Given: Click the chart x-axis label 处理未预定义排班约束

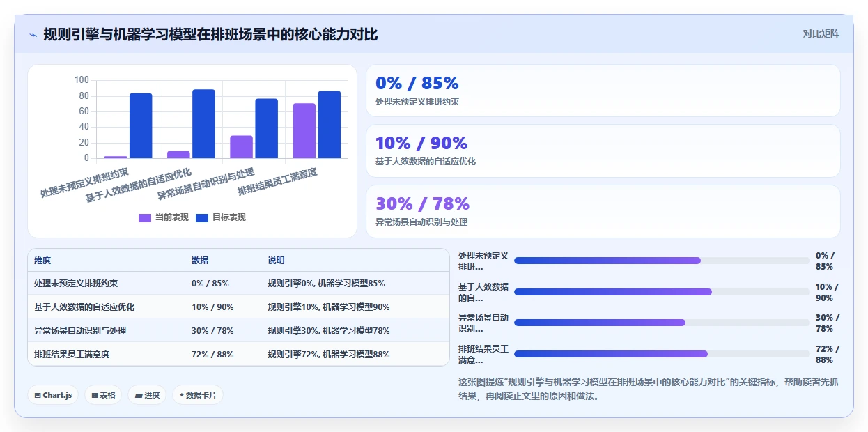Looking at the screenshot, I should click(84, 183).
